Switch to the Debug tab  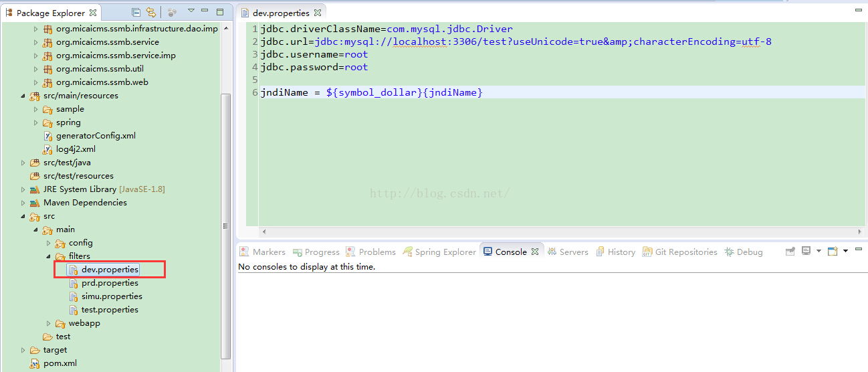744,252
